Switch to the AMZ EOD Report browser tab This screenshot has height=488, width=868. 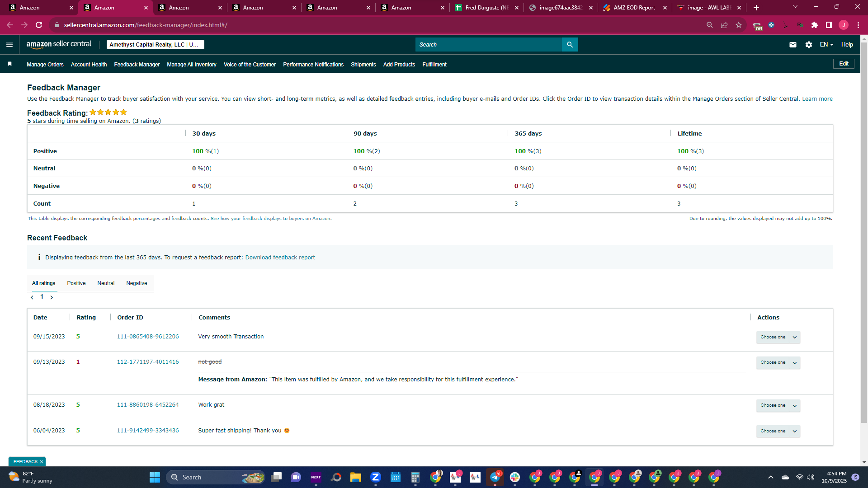(634, 8)
